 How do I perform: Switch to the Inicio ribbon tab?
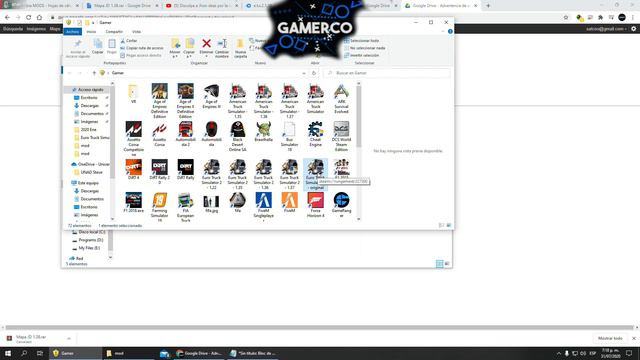pos(91,31)
